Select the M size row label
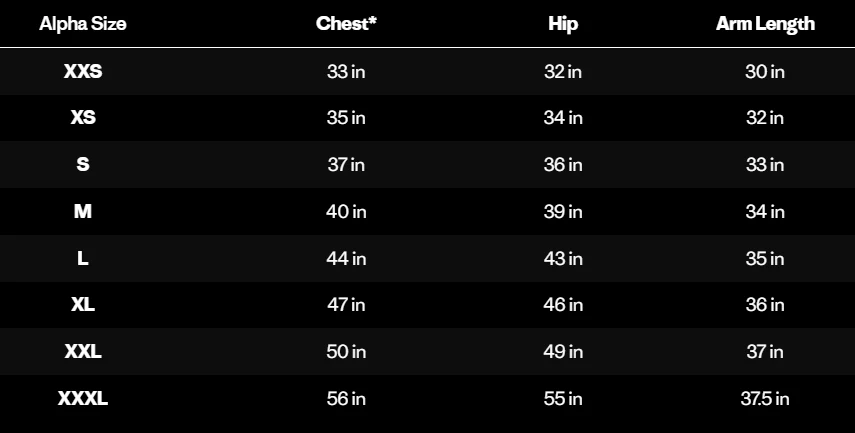The width and height of the screenshot is (855, 433). (83, 212)
